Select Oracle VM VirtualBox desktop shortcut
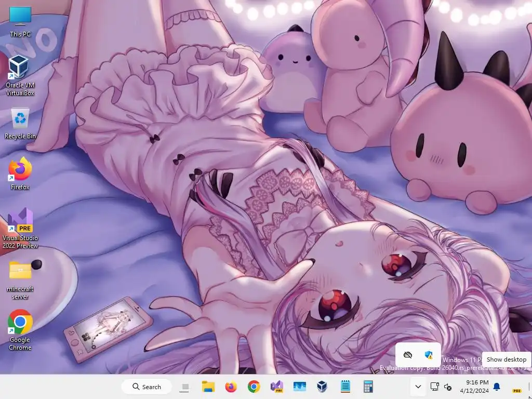The image size is (532, 399). pos(20,75)
